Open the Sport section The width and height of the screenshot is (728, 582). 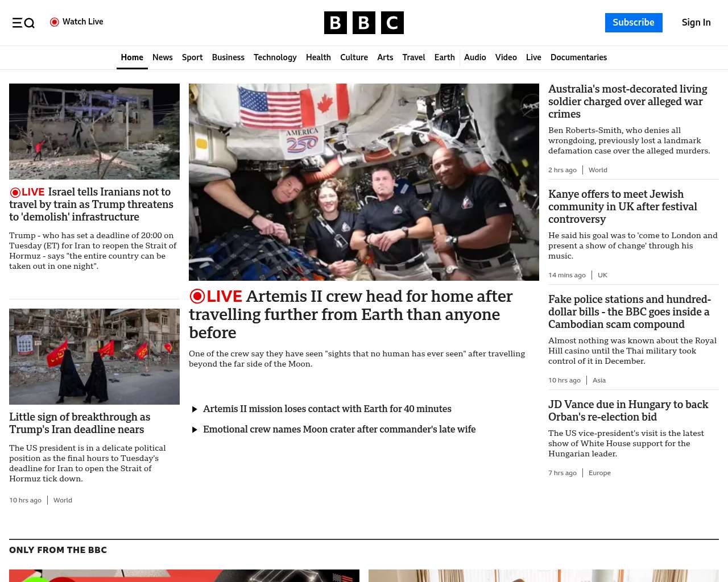(x=192, y=57)
